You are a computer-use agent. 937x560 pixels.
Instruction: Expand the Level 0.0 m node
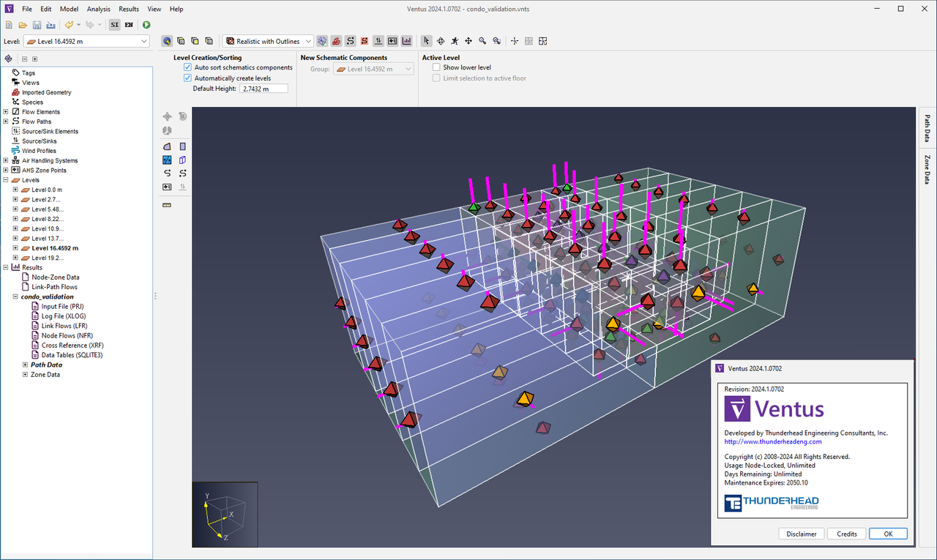[15, 190]
